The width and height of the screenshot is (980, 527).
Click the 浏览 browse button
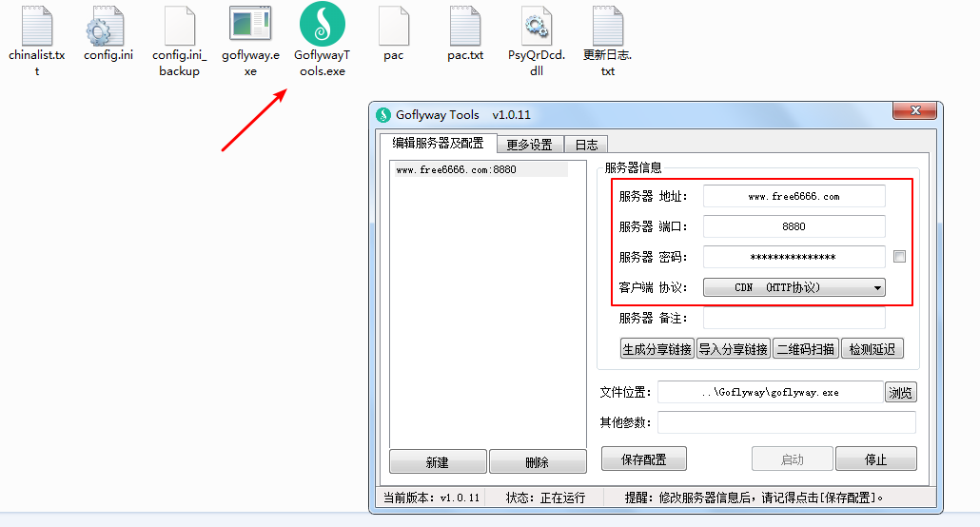tap(901, 393)
